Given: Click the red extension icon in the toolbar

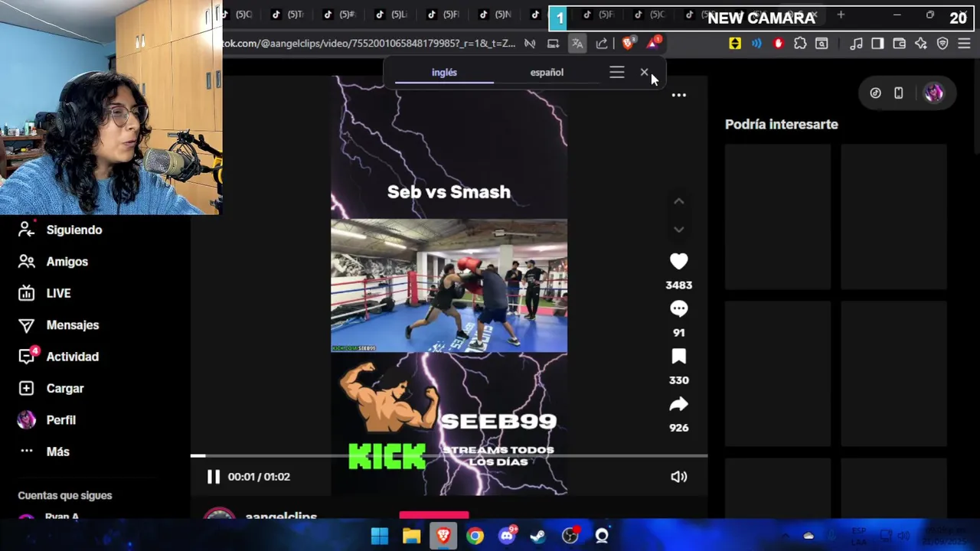Looking at the screenshot, I should pyautogui.click(x=779, y=44).
